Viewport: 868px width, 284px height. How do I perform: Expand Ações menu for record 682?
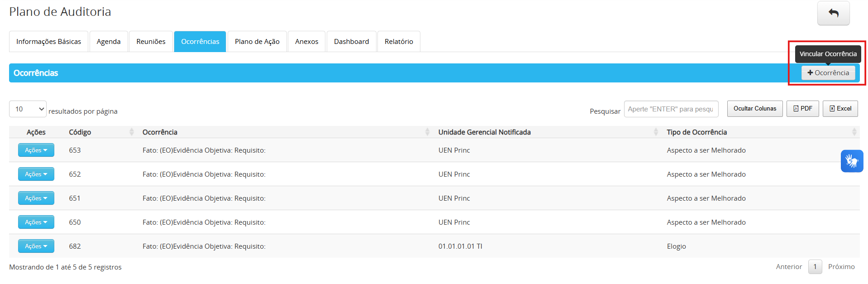pyautogui.click(x=36, y=246)
